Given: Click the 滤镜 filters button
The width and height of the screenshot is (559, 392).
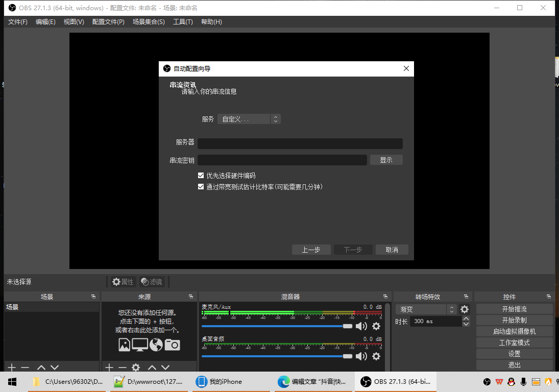Looking at the screenshot, I should pyautogui.click(x=152, y=282).
